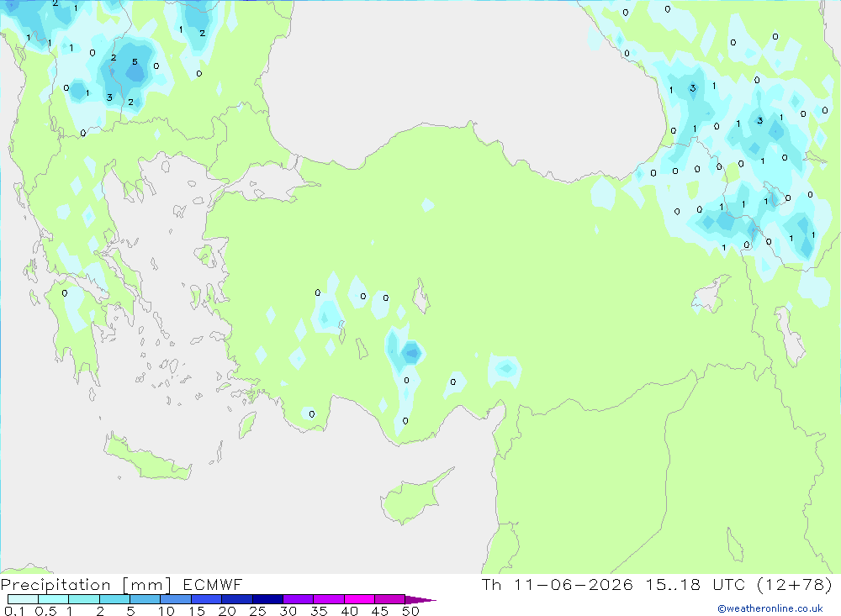Image resolution: width=841 pixels, height=616 pixels.
Task: Pick the 25–30 mm dark navy swatch
Action: click(267, 599)
